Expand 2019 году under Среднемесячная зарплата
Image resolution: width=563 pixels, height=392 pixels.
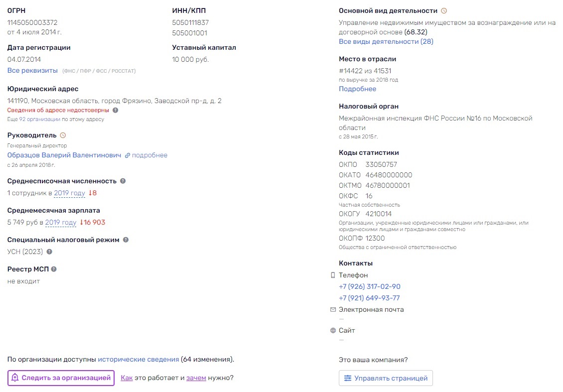pyautogui.click(x=61, y=223)
